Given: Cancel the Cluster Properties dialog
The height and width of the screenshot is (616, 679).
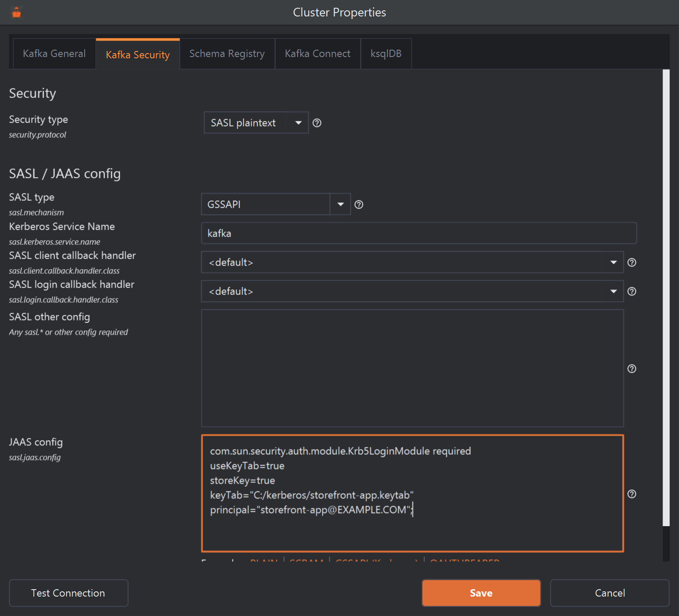Looking at the screenshot, I should coord(610,593).
